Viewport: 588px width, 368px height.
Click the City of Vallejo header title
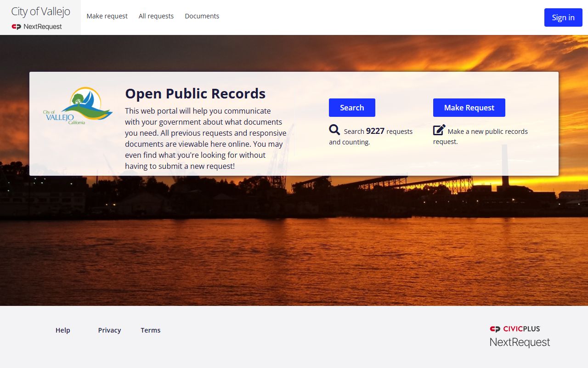pos(40,11)
